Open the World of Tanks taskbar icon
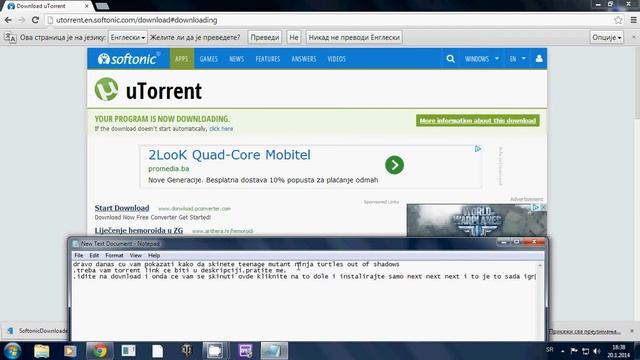Image resolution: width=640 pixels, height=360 pixels. click(187, 351)
